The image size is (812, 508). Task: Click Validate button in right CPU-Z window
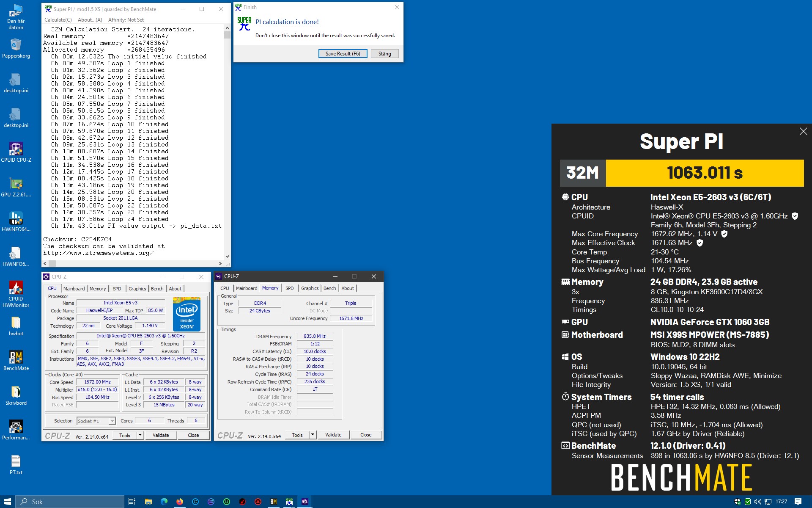pos(333,435)
